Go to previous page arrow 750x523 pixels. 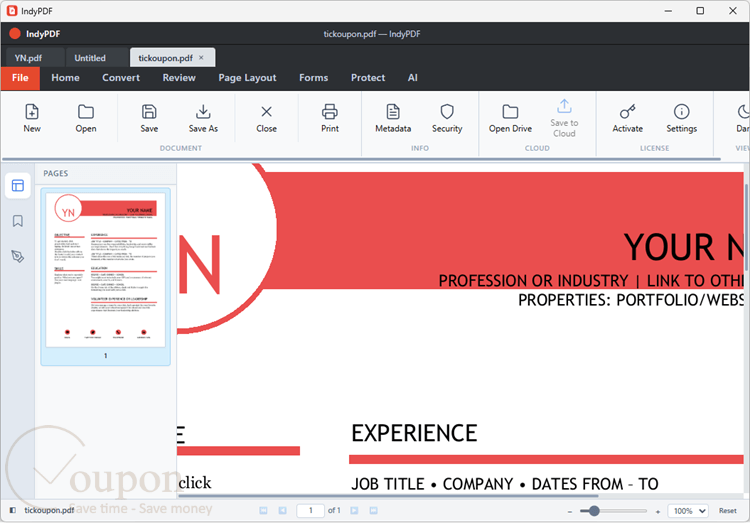pyautogui.click(x=282, y=511)
